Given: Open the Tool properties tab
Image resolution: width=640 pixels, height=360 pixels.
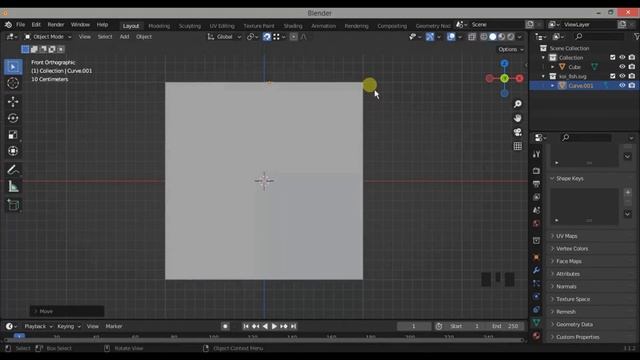Looking at the screenshot, I should [x=536, y=154].
